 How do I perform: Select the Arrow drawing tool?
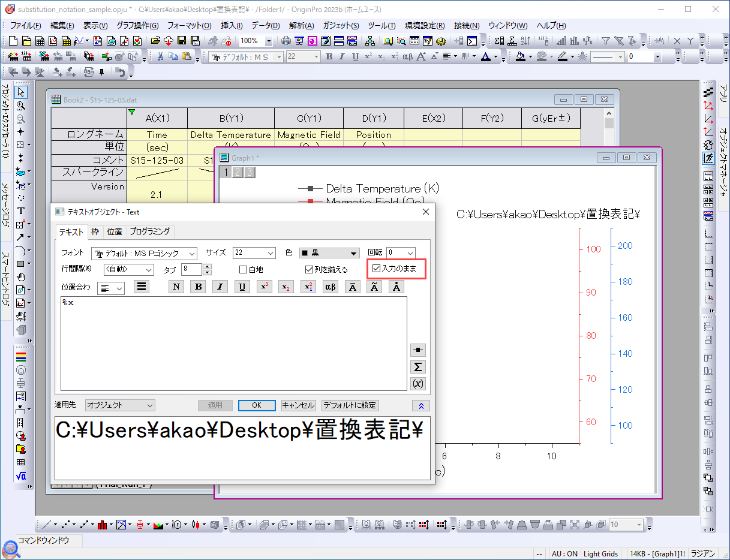20,237
